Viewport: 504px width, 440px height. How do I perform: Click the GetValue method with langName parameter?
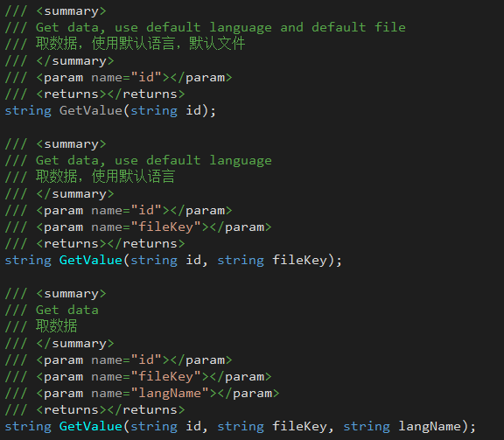pyautogui.click(x=91, y=427)
